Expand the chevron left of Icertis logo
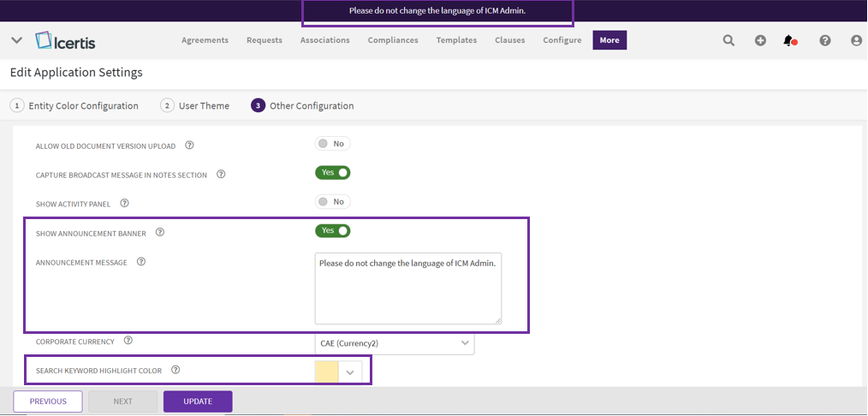868x416 pixels. click(x=16, y=40)
